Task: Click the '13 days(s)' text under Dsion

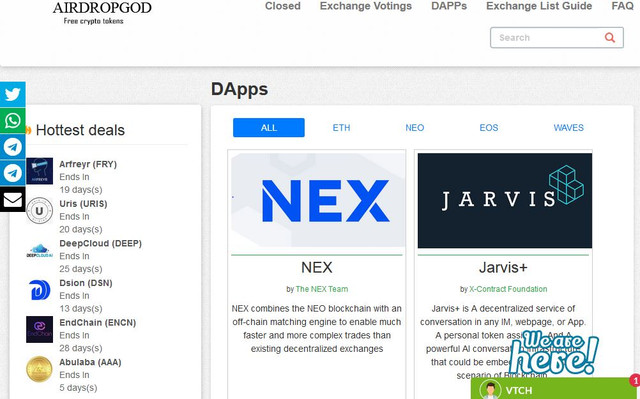Action: pyautogui.click(x=81, y=308)
